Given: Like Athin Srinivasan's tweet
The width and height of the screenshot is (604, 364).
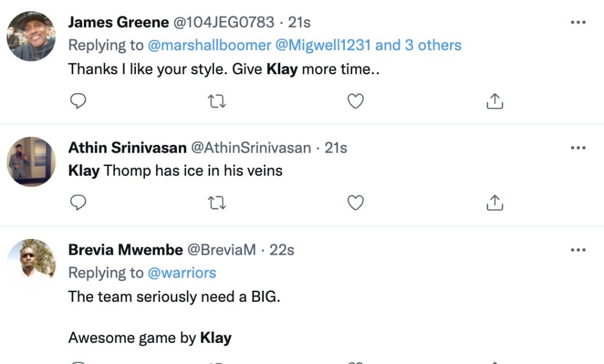Looking at the screenshot, I should pyautogui.click(x=356, y=203).
